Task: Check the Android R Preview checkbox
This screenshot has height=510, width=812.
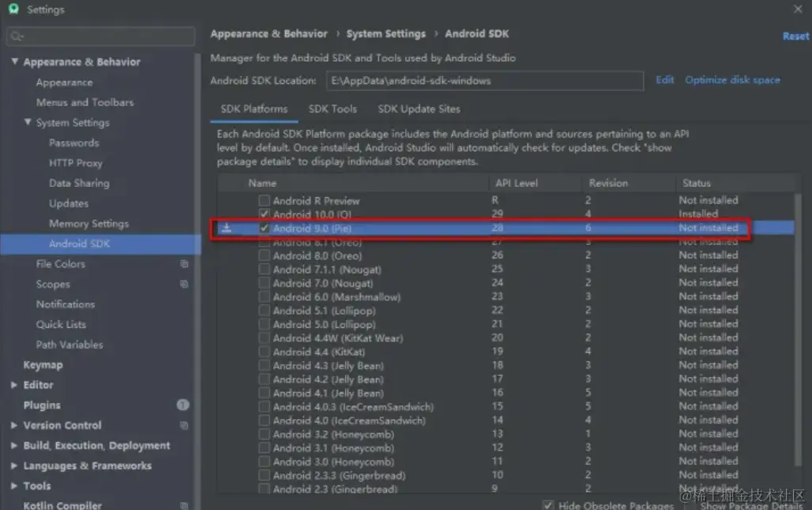Action: (264, 200)
